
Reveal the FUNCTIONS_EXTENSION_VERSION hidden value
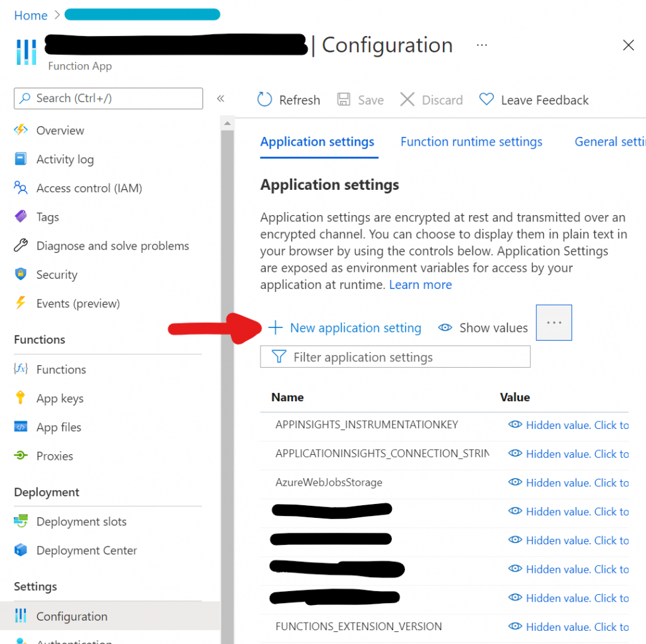(x=568, y=627)
